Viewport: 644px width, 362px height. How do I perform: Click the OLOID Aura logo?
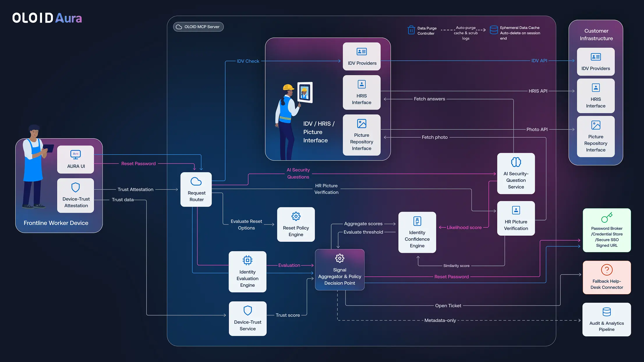point(47,18)
